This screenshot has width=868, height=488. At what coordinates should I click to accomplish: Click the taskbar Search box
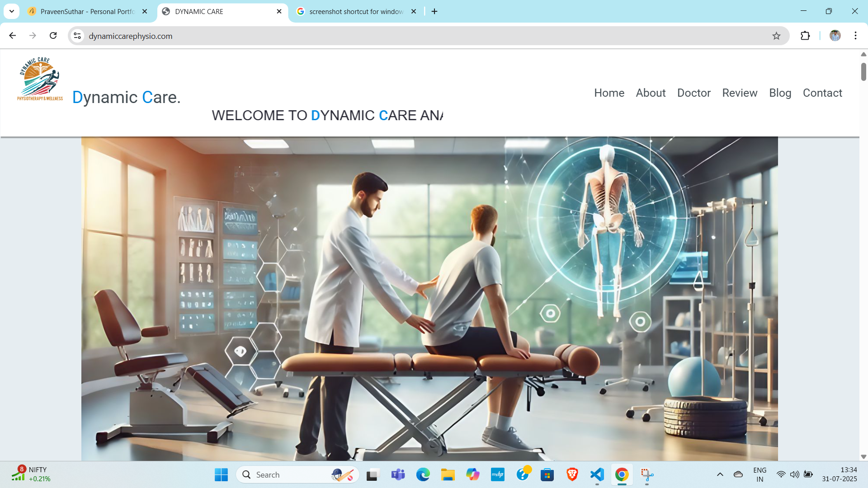pyautogui.click(x=297, y=474)
